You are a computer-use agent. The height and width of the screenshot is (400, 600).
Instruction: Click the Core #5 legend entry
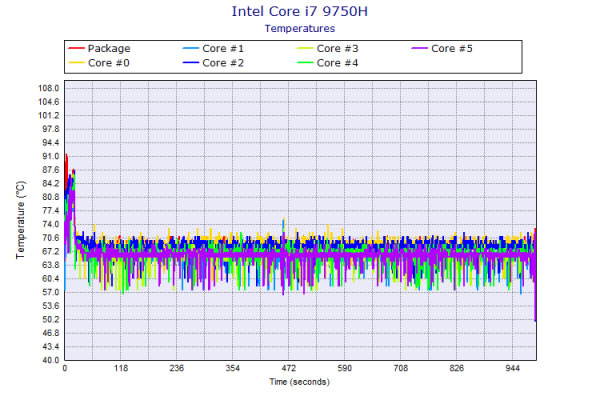coord(442,48)
